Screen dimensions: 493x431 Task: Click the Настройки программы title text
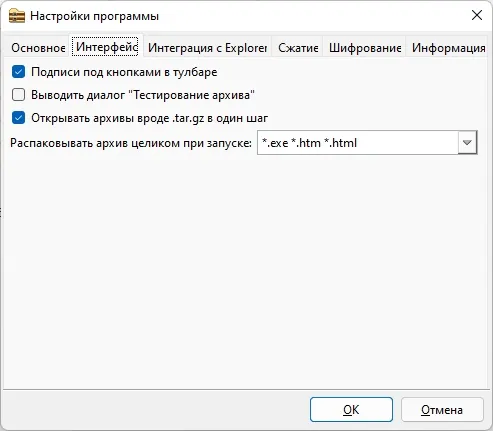[x=94, y=16]
